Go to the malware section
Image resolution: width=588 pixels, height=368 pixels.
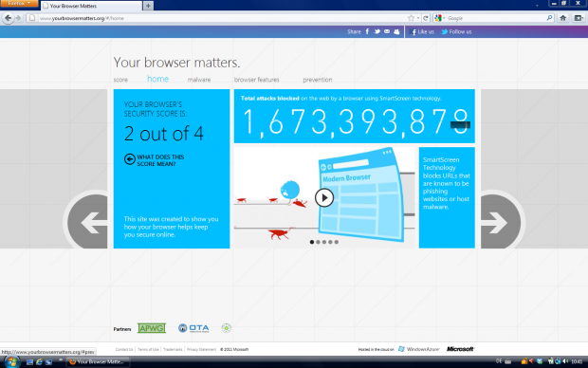[199, 80]
